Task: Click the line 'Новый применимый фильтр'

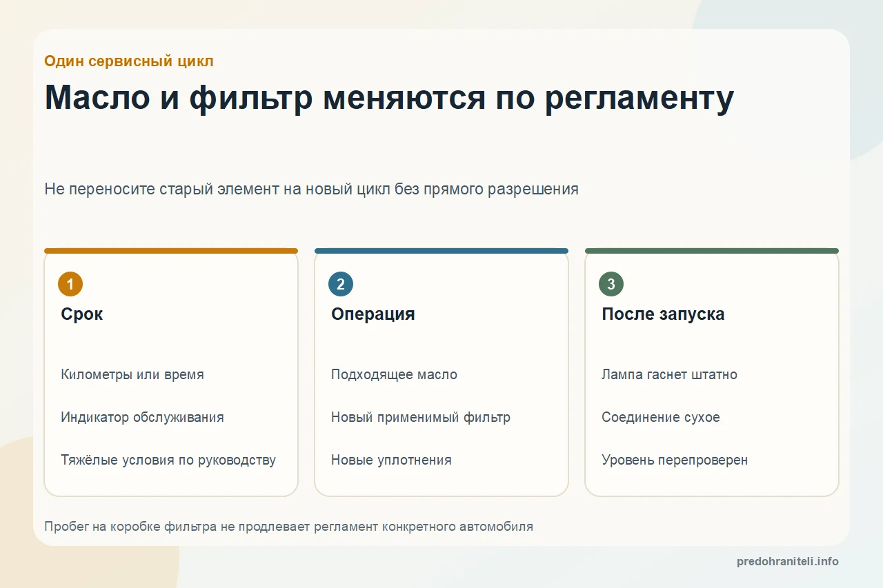Action: [421, 417]
